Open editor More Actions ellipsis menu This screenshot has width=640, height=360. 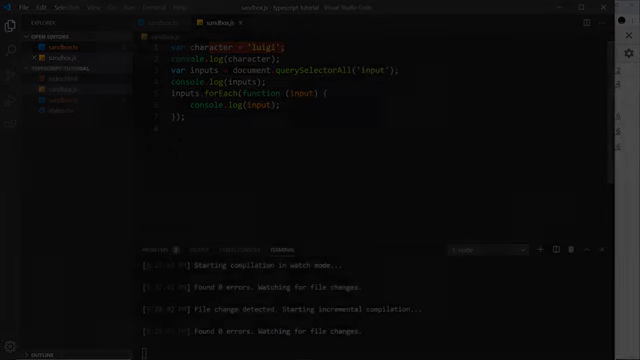coord(602,23)
